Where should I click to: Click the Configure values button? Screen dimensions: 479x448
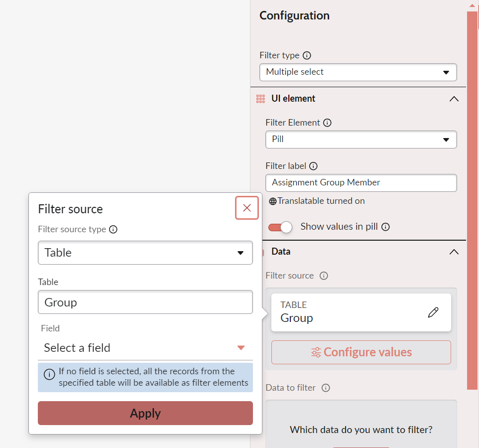pyautogui.click(x=361, y=352)
